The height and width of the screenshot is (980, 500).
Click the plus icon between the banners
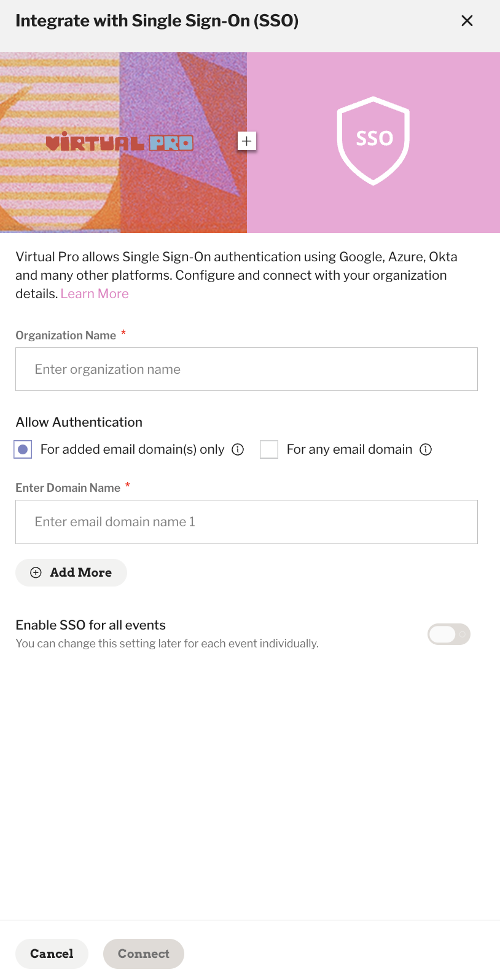[x=247, y=141]
